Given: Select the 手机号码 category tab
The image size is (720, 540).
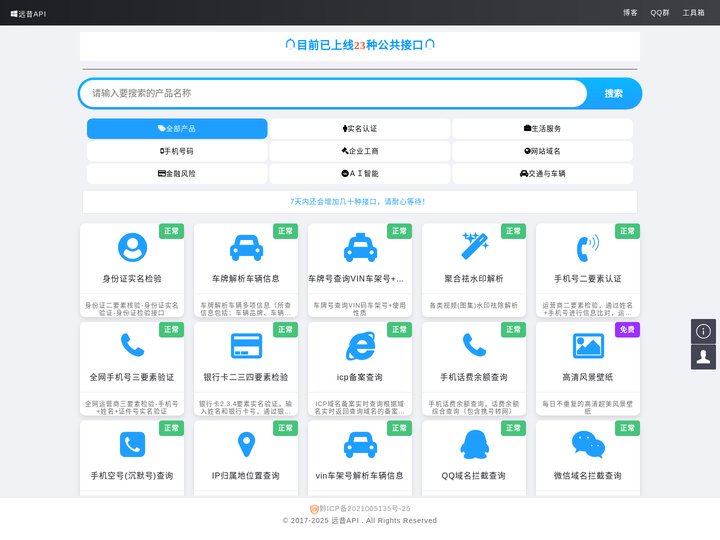Looking at the screenshot, I should click(177, 151).
